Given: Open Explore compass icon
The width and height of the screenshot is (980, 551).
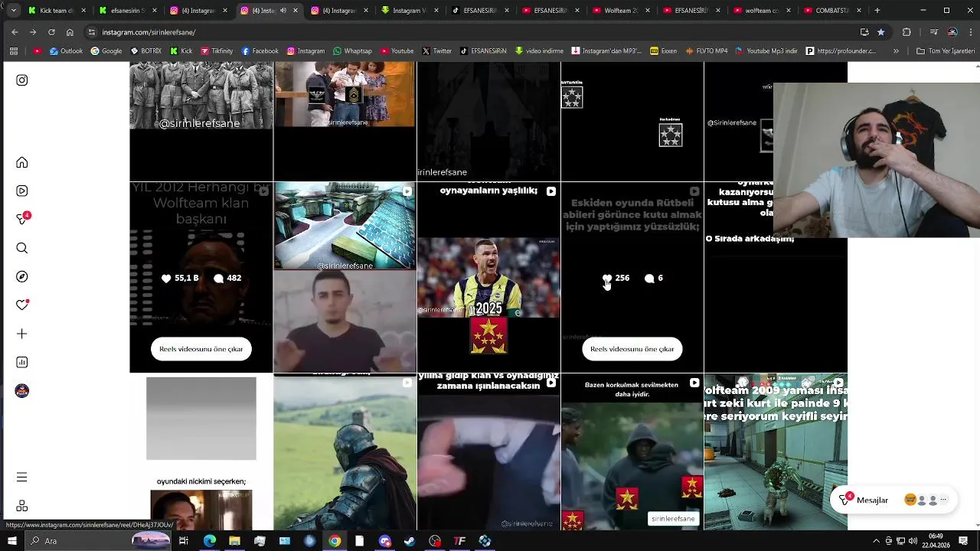Looking at the screenshot, I should coord(22,276).
